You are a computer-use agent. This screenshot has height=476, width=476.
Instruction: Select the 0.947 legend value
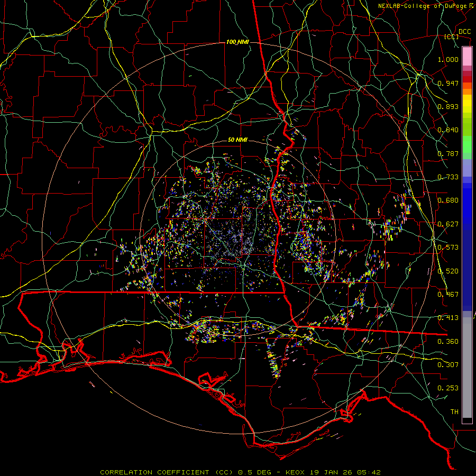tap(448, 83)
